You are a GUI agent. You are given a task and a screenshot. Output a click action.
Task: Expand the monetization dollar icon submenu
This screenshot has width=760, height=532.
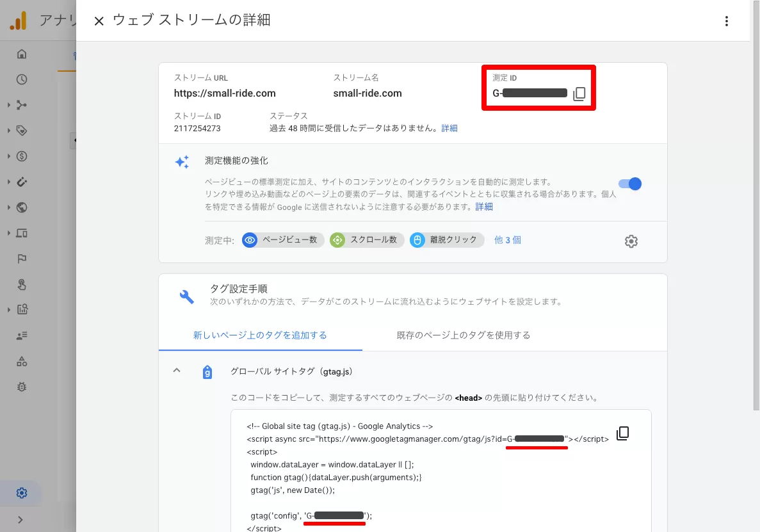22,156
